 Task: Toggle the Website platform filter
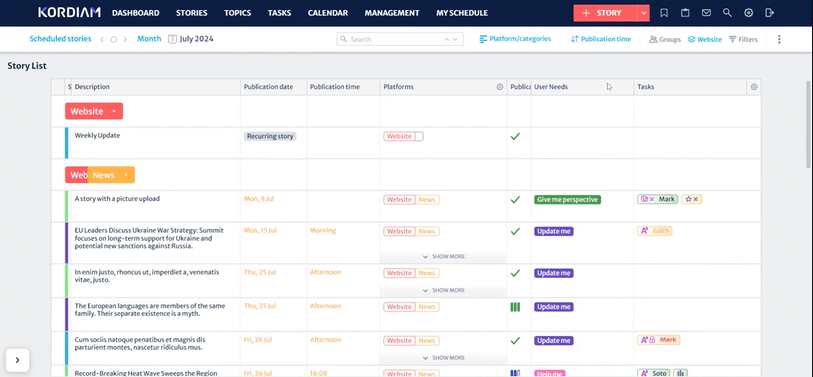705,39
